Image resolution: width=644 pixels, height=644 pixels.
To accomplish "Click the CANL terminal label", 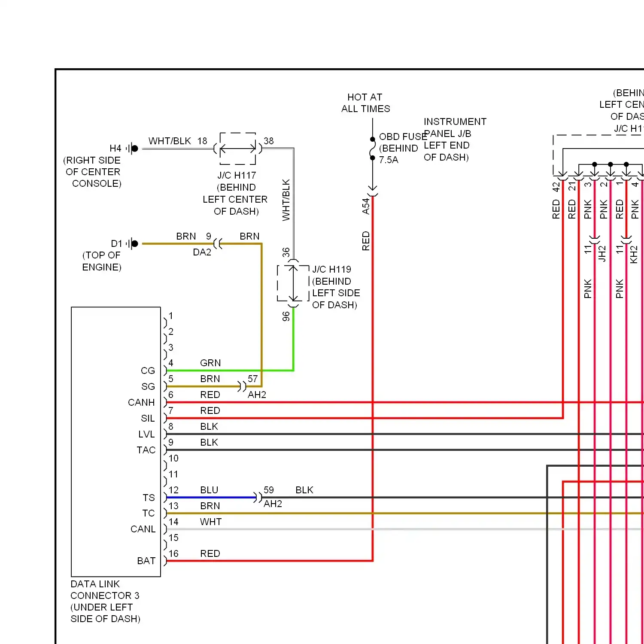I will coord(143,529).
